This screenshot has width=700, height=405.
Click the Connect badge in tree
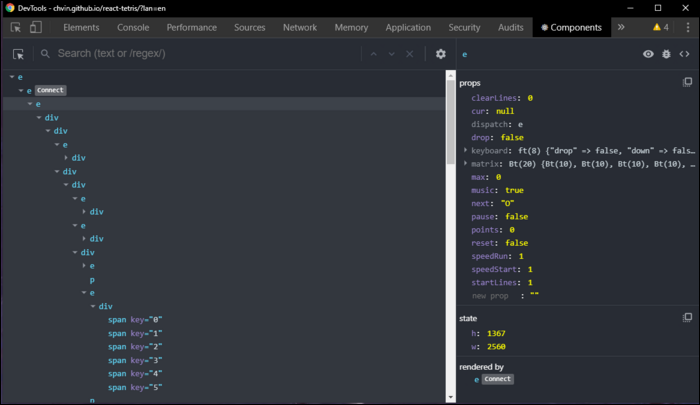pyautogui.click(x=50, y=90)
